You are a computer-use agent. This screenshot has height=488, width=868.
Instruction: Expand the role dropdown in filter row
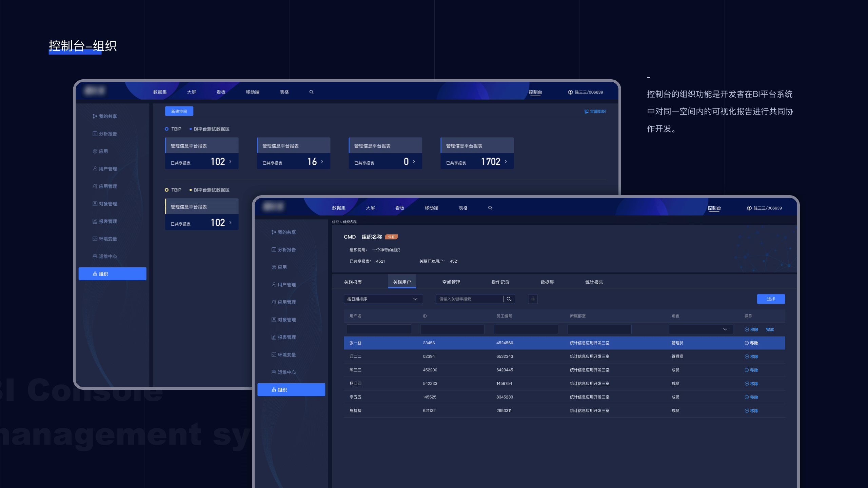[x=701, y=329]
